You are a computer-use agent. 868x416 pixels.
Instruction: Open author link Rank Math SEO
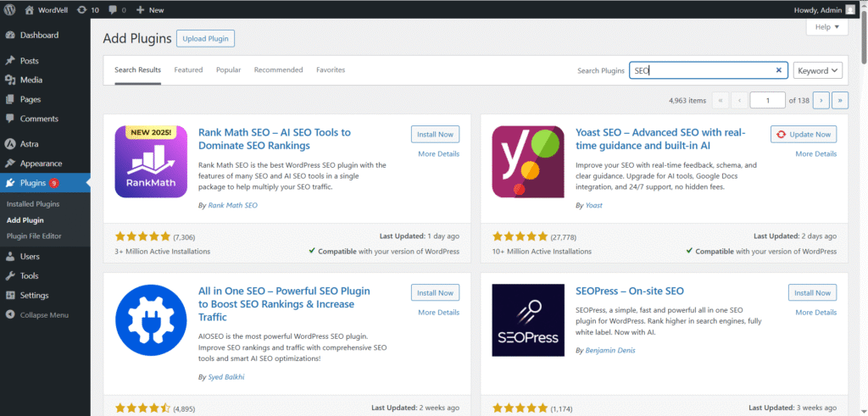click(232, 205)
